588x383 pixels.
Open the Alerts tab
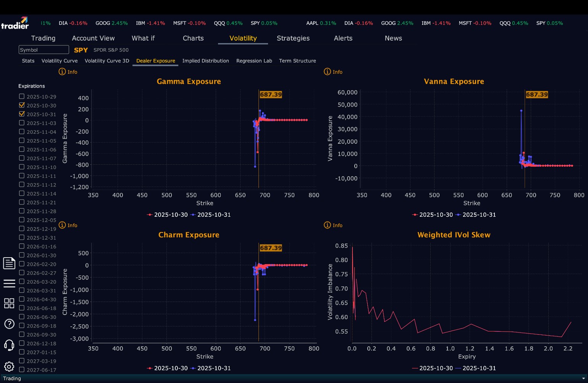pyautogui.click(x=343, y=38)
